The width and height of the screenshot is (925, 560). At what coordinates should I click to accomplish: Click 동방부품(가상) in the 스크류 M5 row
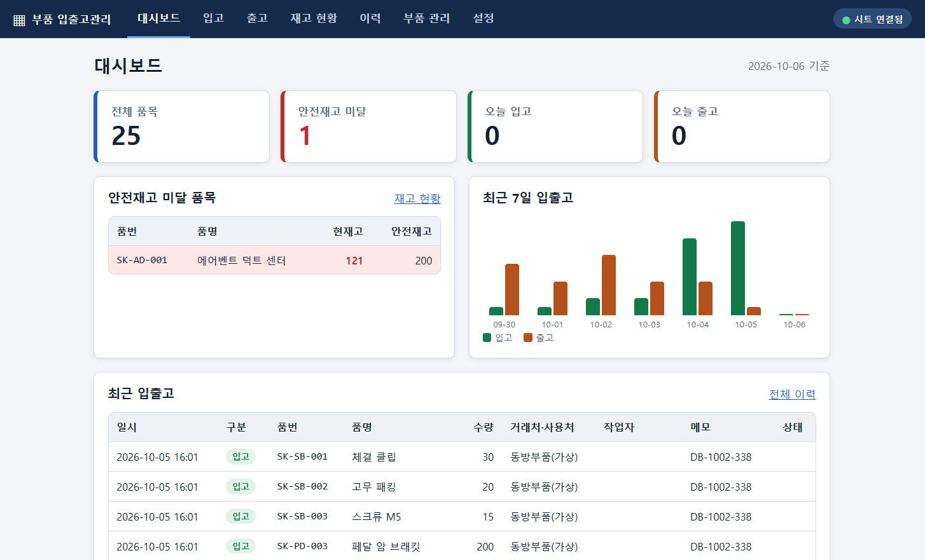tap(544, 517)
